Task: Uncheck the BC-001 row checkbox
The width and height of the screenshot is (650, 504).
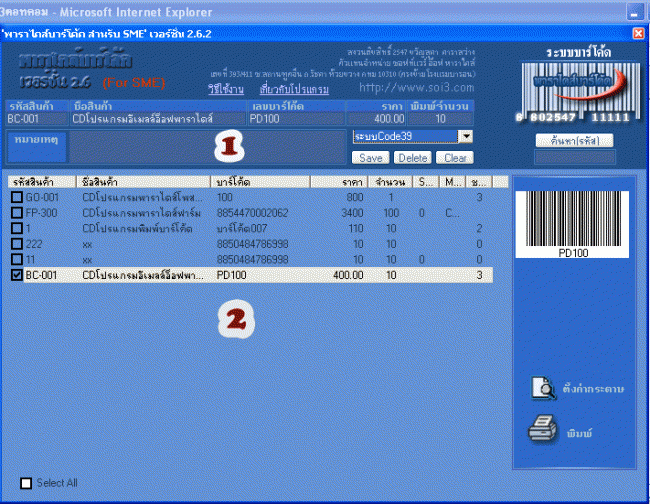Action: coord(17,275)
